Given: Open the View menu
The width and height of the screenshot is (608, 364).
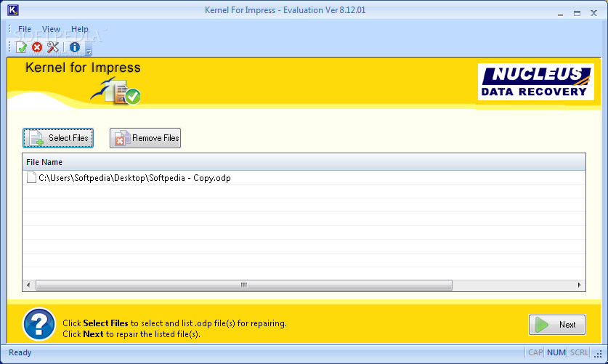Looking at the screenshot, I should click(x=51, y=29).
